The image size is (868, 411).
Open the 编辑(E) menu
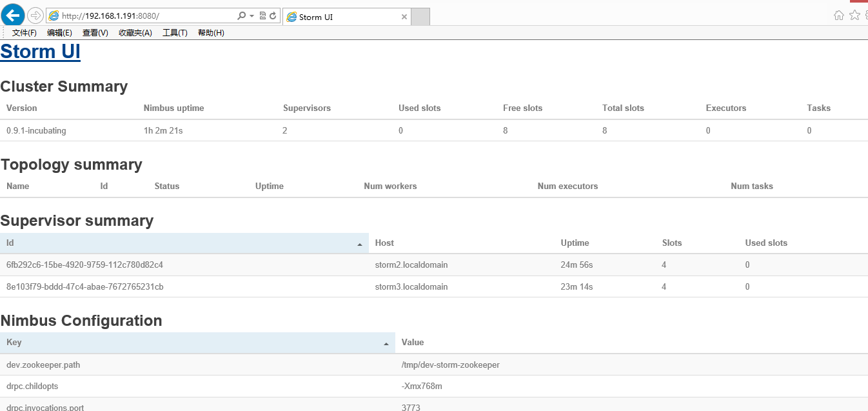[59, 33]
